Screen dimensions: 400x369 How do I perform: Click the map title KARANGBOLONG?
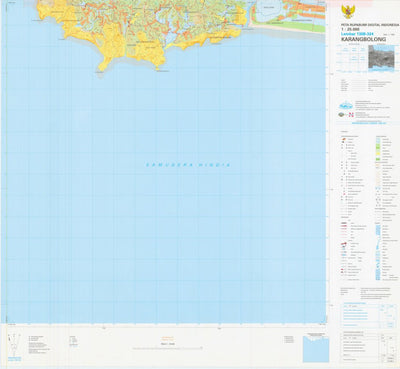363,39
